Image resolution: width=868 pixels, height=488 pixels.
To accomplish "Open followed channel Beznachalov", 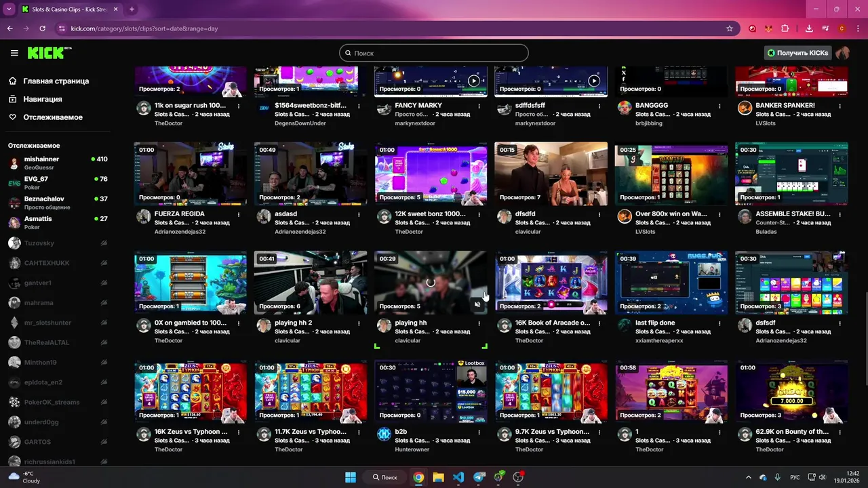I will tap(58, 202).
